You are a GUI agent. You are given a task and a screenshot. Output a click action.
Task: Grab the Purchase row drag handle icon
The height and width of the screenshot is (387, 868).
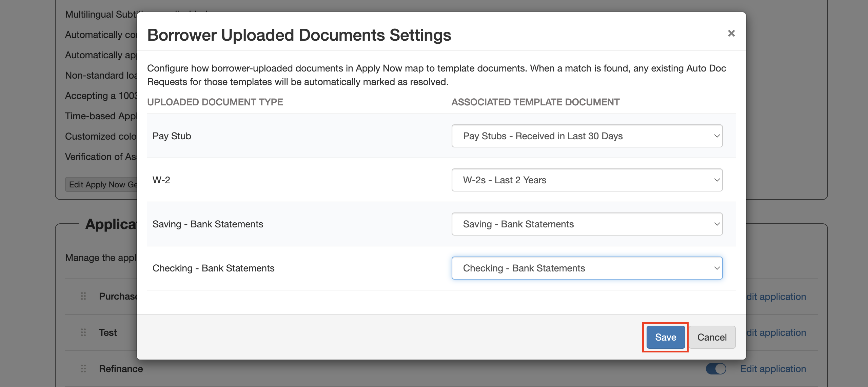[83, 297]
